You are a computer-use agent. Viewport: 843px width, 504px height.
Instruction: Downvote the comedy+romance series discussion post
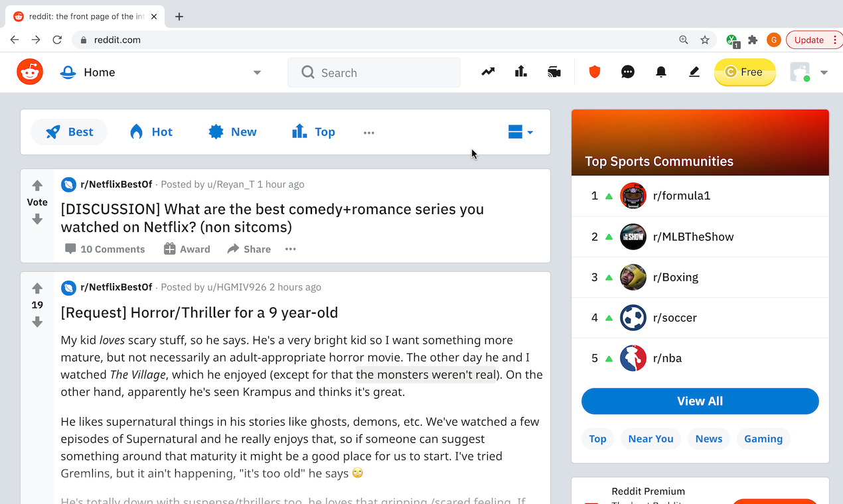coord(37,219)
